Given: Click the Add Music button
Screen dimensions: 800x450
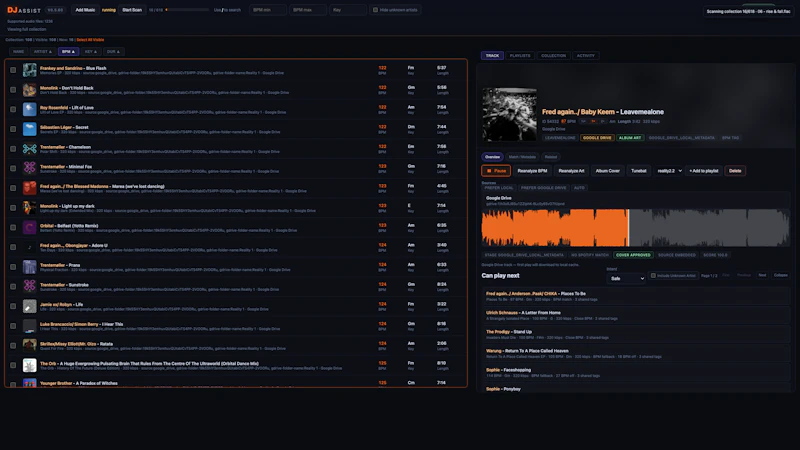Looking at the screenshot, I should coord(85,10).
